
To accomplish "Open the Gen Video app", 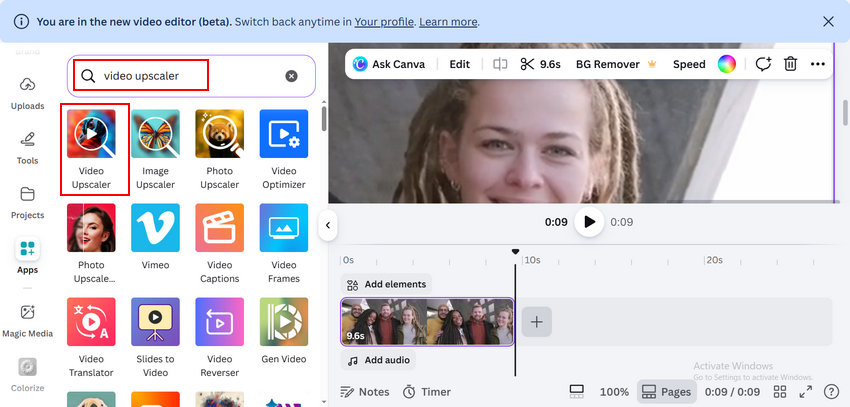I will pos(284,331).
